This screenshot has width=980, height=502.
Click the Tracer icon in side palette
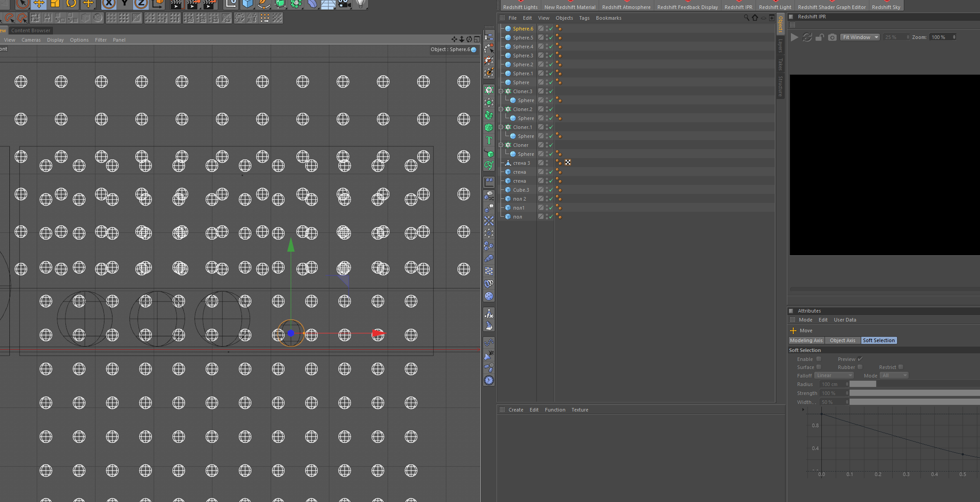[489, 153]
